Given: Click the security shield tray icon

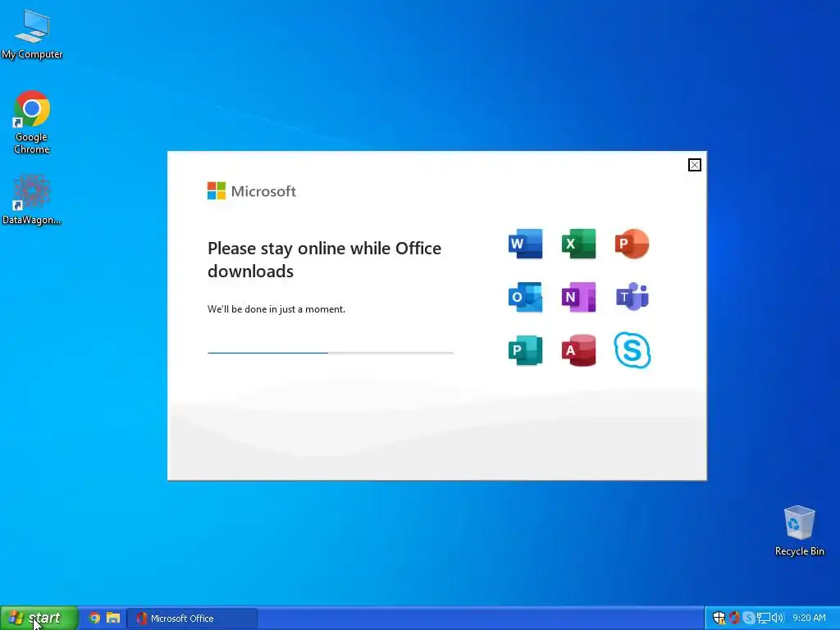Looking at the screenshot, I should pos(719,618).
